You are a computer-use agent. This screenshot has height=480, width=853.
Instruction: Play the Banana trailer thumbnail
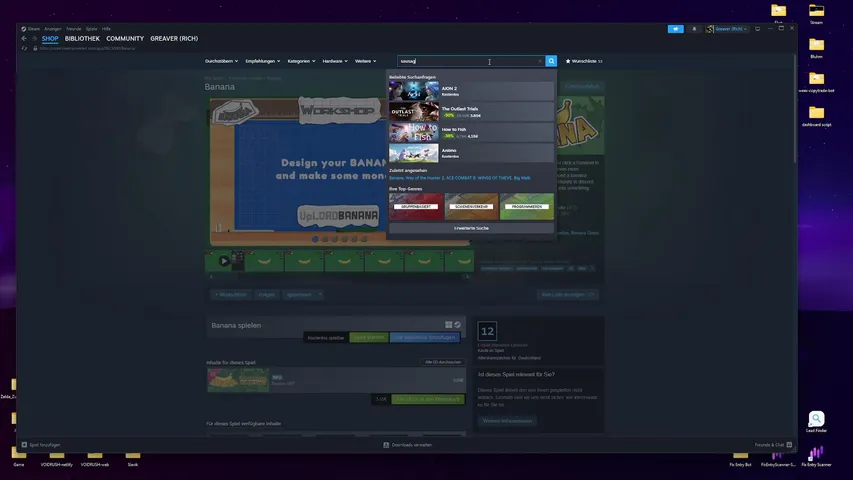(x=224, y=261)
